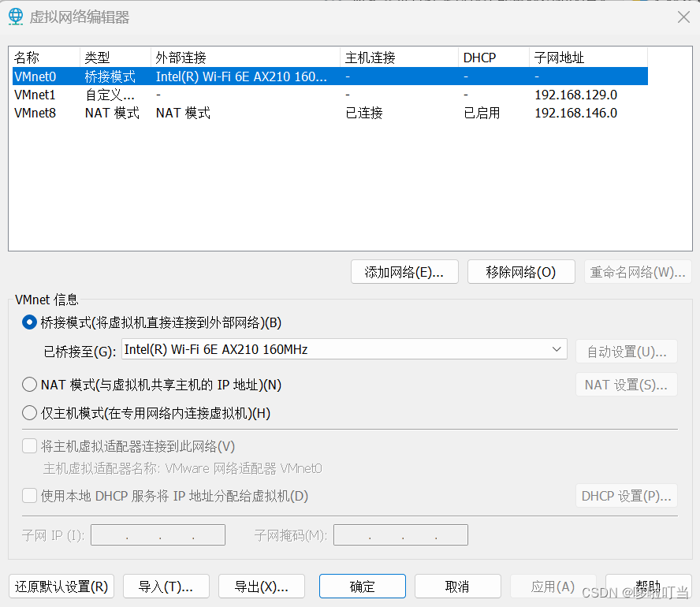Screen dimensions: 700x607
Task: Click the 名称 column header
Action: [x=46, y=58]
